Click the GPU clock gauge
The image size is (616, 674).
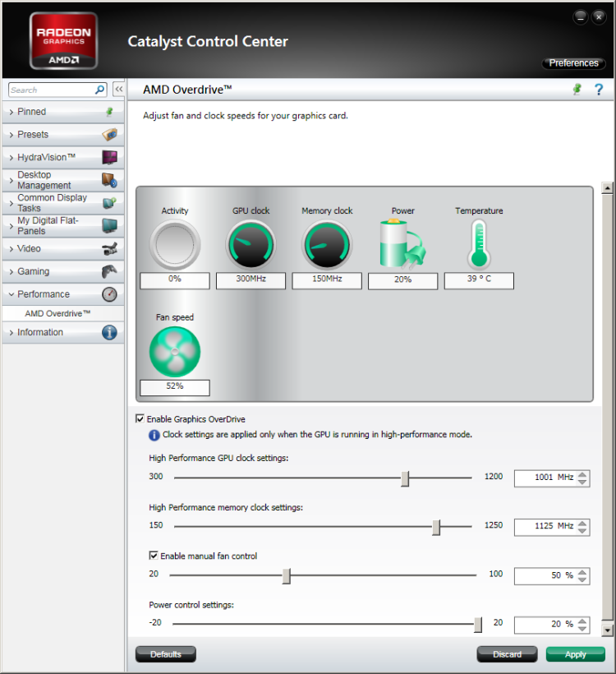(x=251, y=245)
